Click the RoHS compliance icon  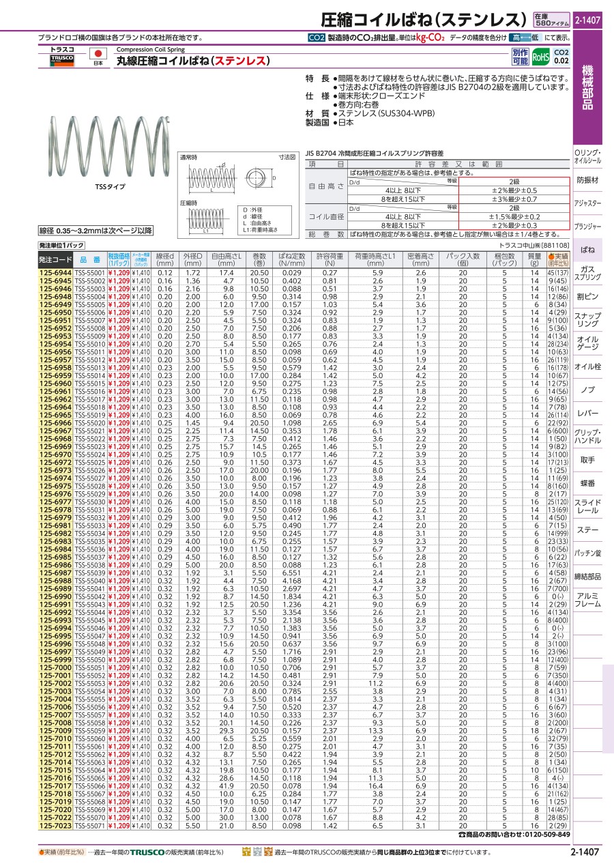540,57
